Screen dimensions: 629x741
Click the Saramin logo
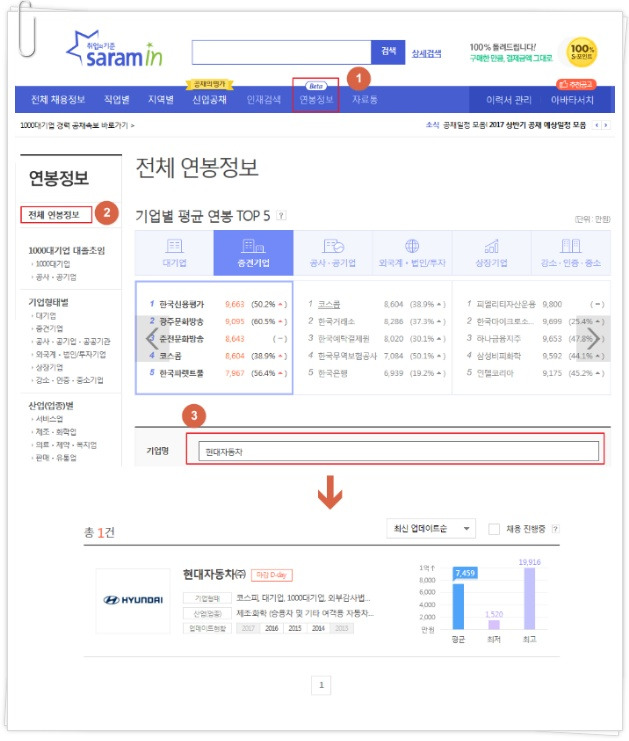point(114,50)
